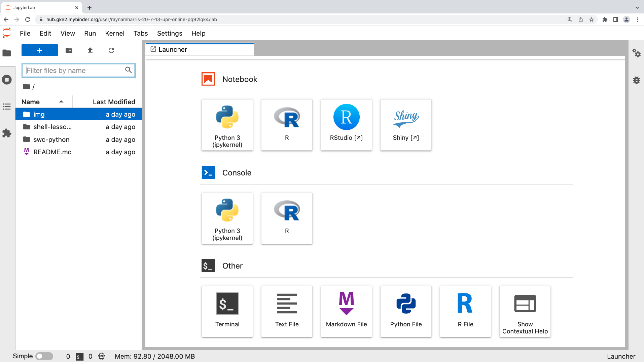Open the File Browser sidebar tab
The image size is (644, 362).
click(7, 53)
